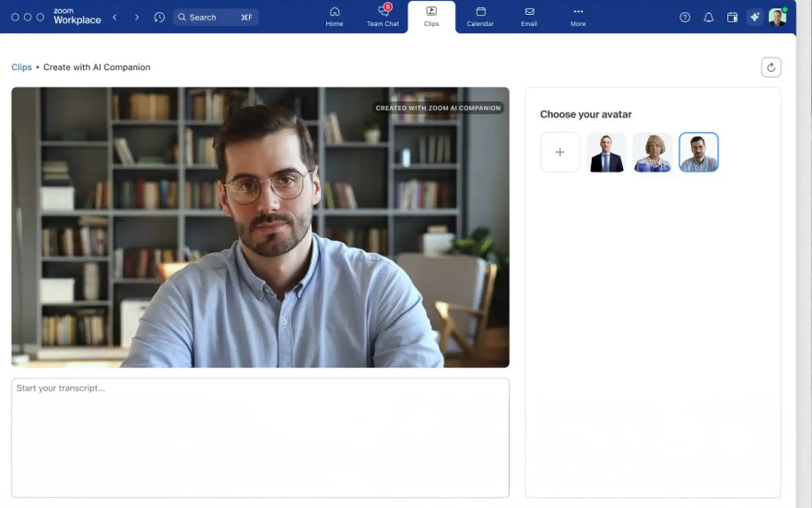812x508 pixels.
Task: Click the refresh button at top right
Action: coord(771,67)
